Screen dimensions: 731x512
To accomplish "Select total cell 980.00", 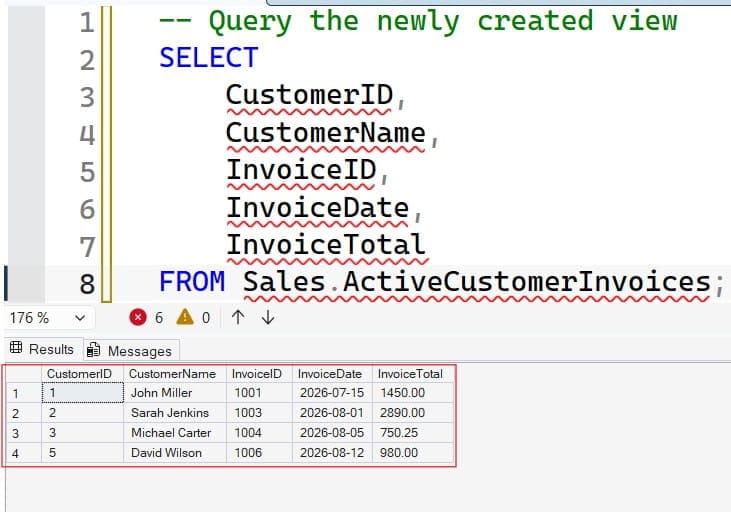I will pos(413,453).
